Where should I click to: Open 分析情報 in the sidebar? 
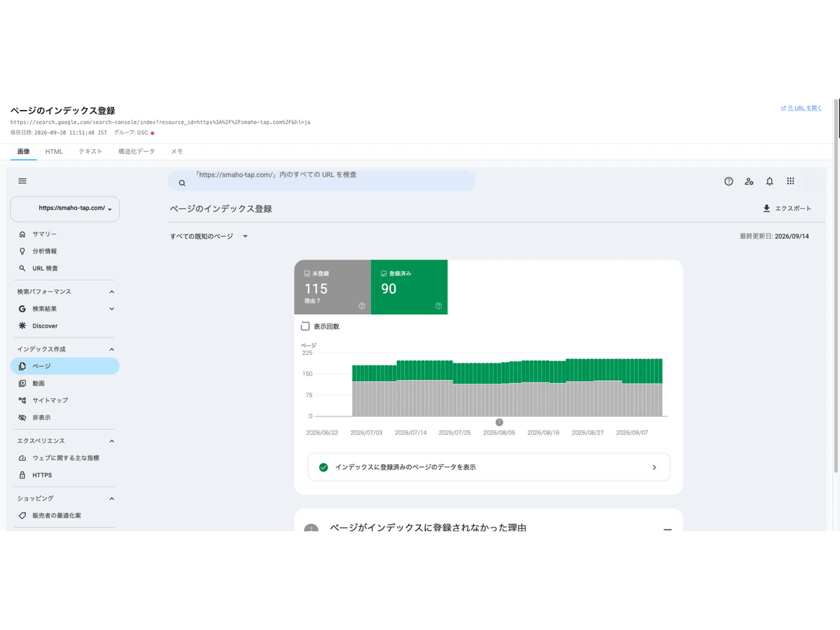coord(65,251)
